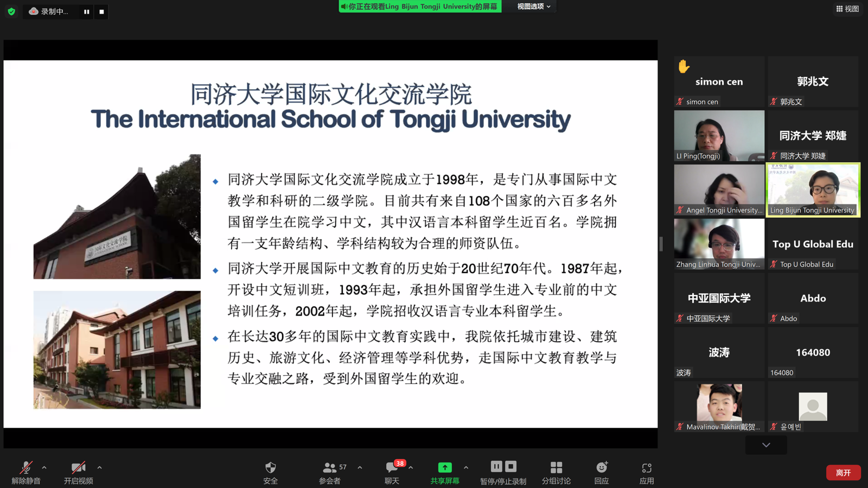The height and width of the screenshot is (488, 868).
Task: Expand share options arrow beside 共享屏幕
Action: click(x=466, y=467)
